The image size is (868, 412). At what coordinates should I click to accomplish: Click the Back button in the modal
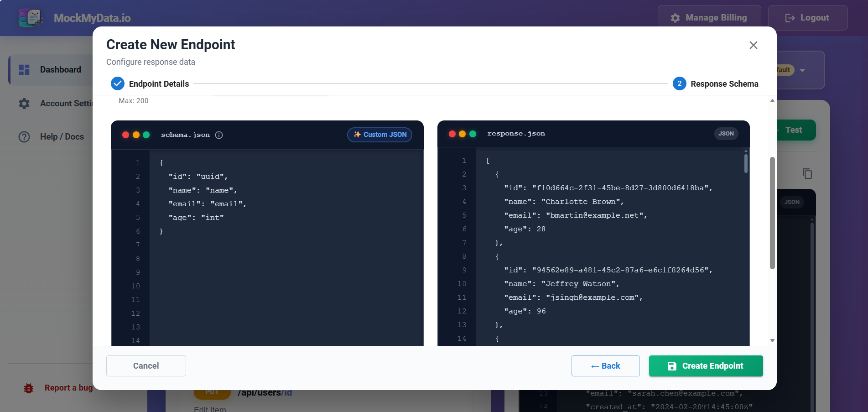[605, 365]
